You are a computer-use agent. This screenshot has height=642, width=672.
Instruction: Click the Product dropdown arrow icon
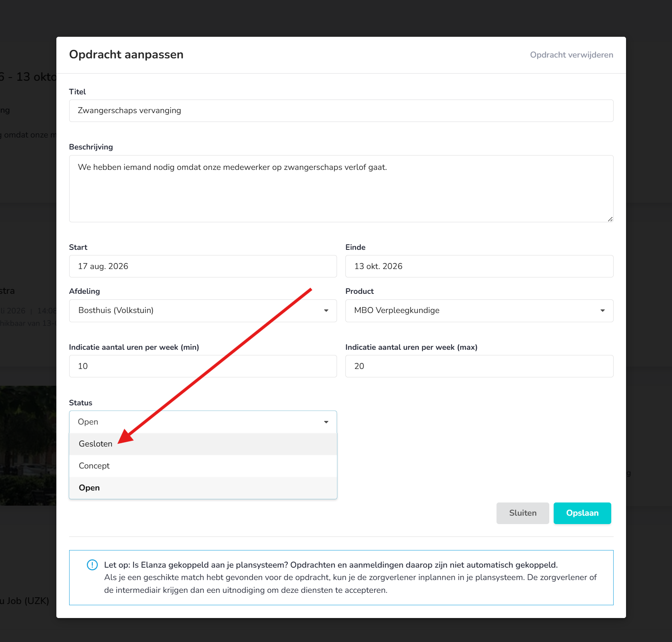coord(602,311)
